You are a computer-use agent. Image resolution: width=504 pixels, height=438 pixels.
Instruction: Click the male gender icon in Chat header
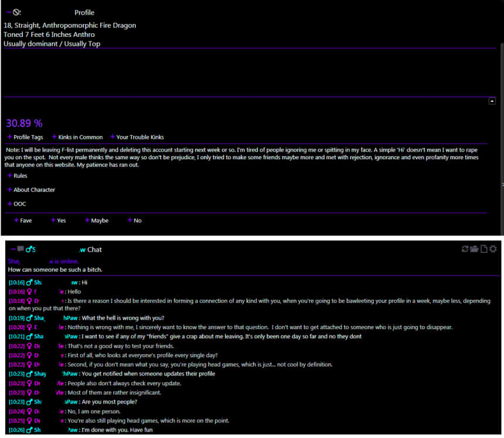[x=29, y=249]
